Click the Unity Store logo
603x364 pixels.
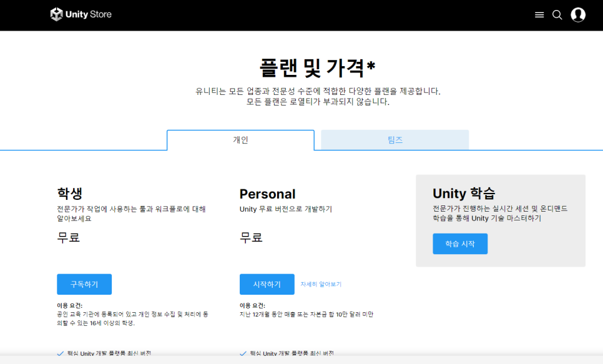81,14
